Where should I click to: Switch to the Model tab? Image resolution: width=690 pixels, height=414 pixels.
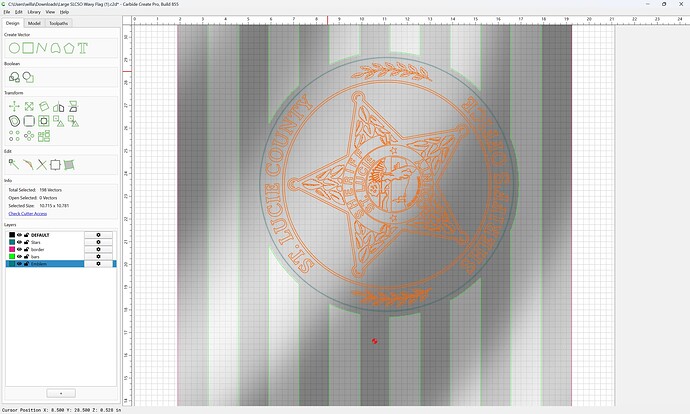click(34, 23)
